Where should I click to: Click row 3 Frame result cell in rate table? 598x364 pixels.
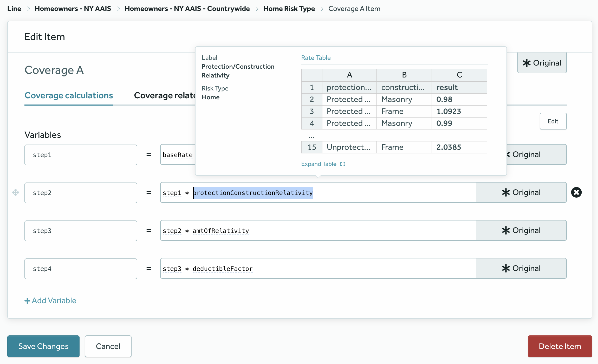[x=459, y=111]
